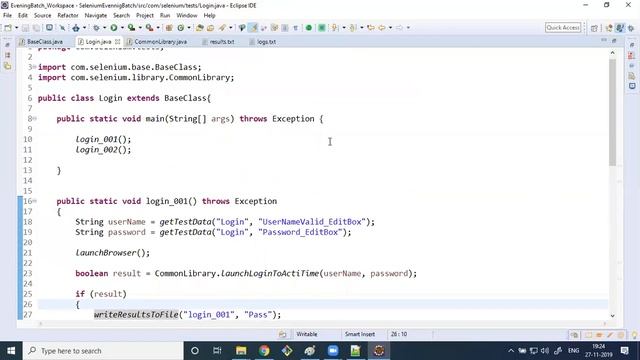Click the green Run button icon
640x360 pixels.
tap(113, 28)
